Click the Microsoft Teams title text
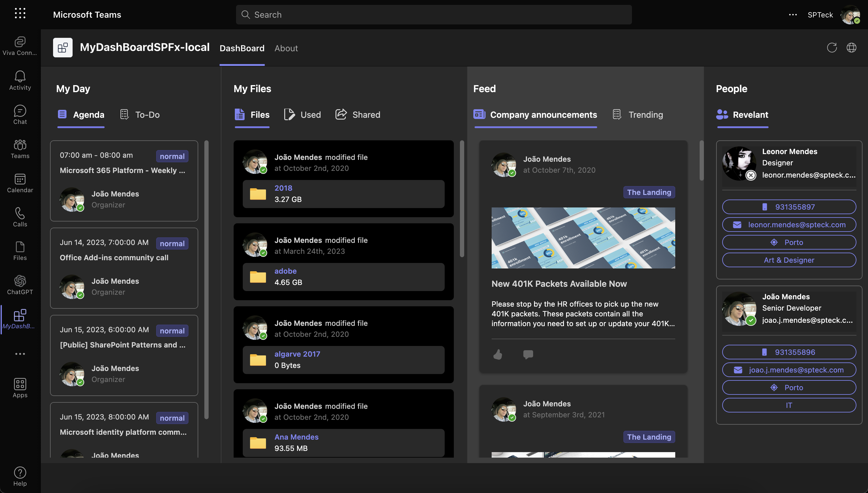The image size is (868, 493). pyautogui.click(x=87, y=15)
